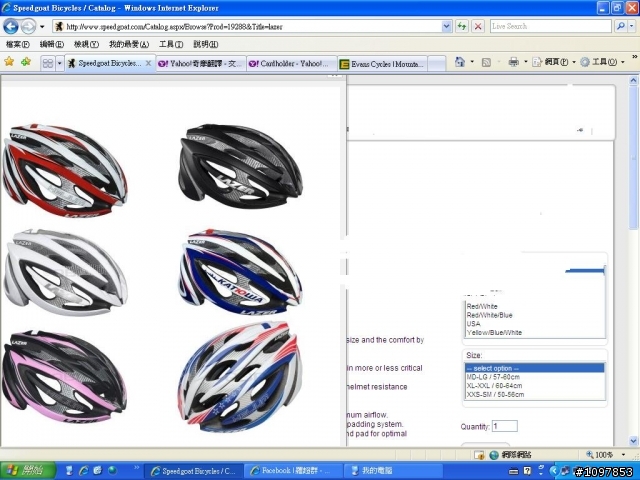The width and height of the screenshot is (640, 480).
Task: Open the 編輯(E) menu
Action: (52, 44)
